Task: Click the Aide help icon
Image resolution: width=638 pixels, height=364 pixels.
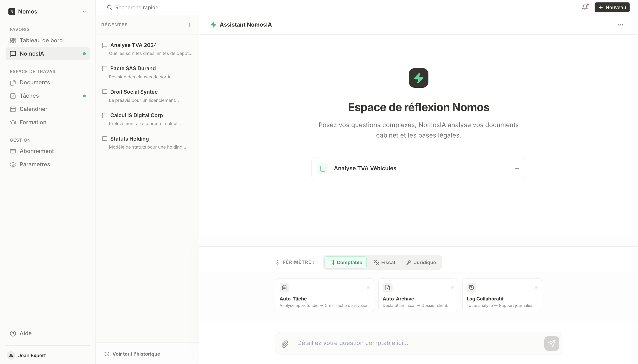Action: tap(13, 333)
